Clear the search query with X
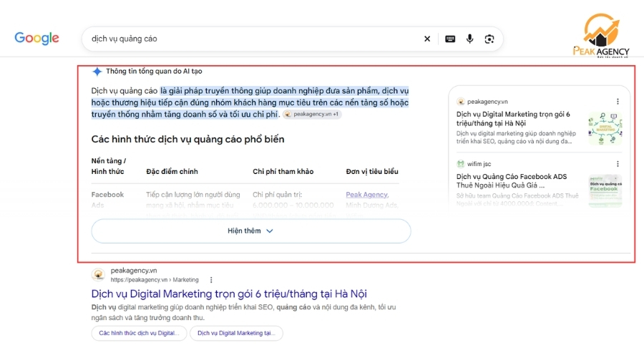Screen dimensions: 644x358 pos(427,39)
